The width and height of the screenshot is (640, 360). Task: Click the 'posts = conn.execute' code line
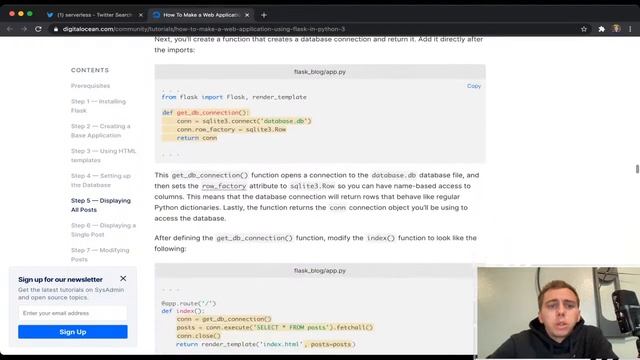275,327
